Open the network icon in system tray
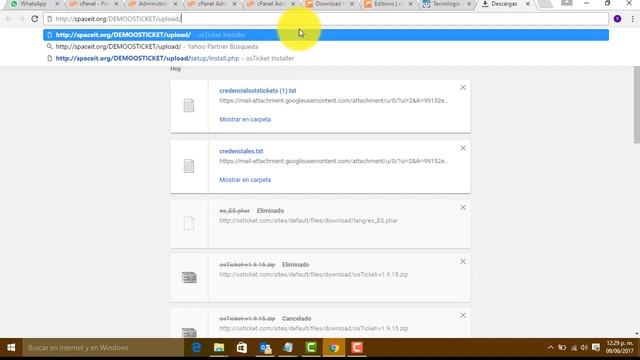This screenshot has width=640, height=360. tap(573, 348)
